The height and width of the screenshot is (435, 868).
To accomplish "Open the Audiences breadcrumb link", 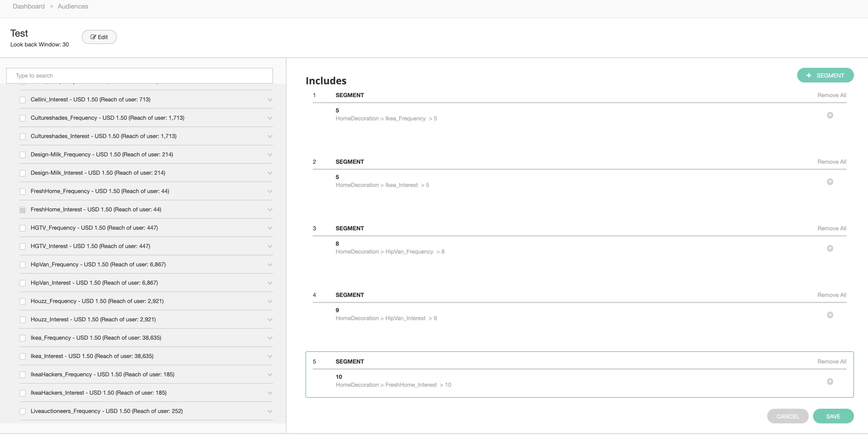I will 73,6.
